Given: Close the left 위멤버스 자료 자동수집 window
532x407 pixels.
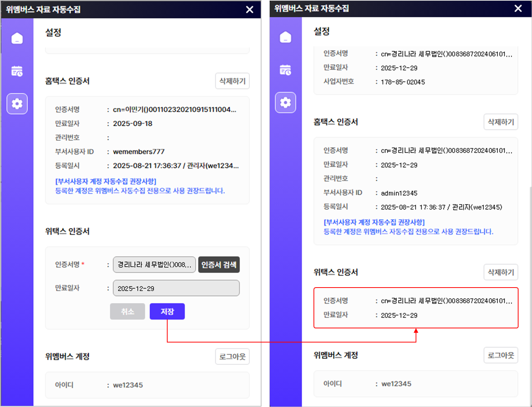Looking at the screenshot, I should 250,10.
